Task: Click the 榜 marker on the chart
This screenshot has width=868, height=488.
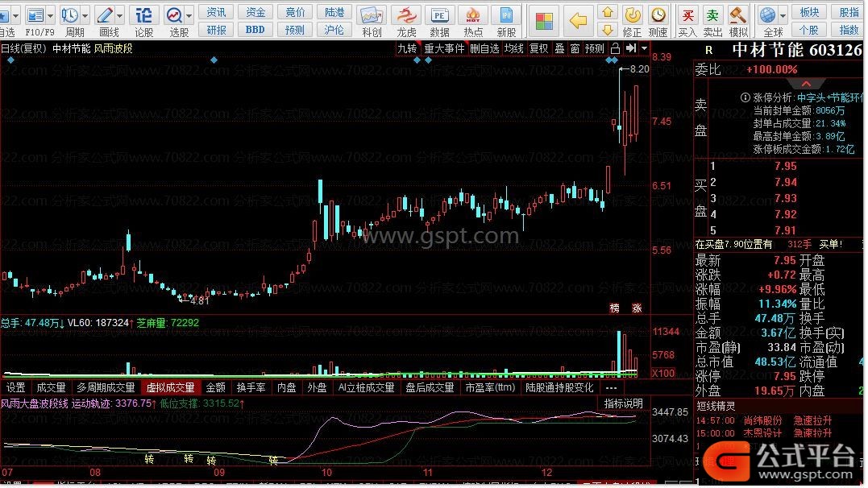Action: (x=614, y=308)
